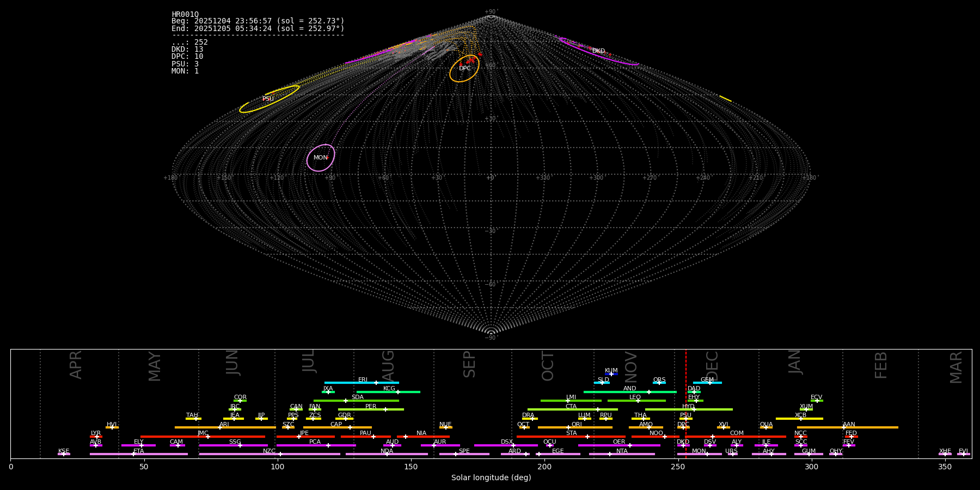Select the blue KUM shower marker
Screen dimensions: 980x490
pyautogui.click(x=611, y=374)
